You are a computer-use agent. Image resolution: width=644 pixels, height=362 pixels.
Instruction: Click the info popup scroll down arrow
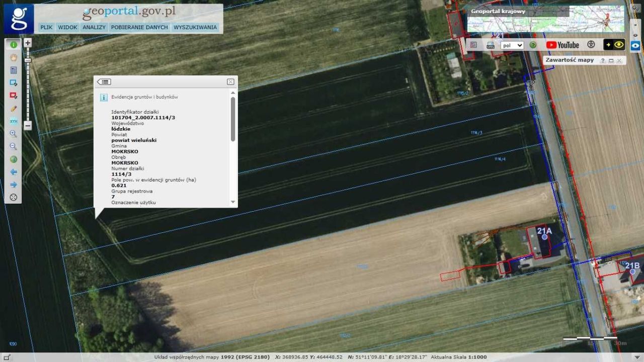tap(233, 202)
